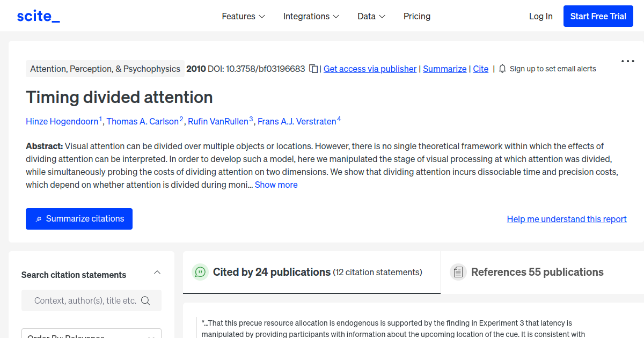644x338 pixels.
Task: Click the document icon beside References
Action: (x=458, y=272)
